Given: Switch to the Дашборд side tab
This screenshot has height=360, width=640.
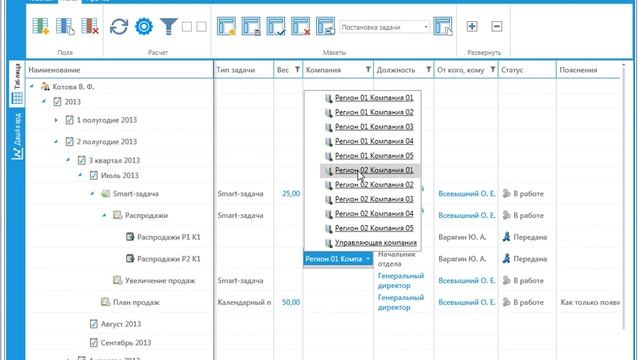Looking at the screenshot, I should click(x=17, y=136).
